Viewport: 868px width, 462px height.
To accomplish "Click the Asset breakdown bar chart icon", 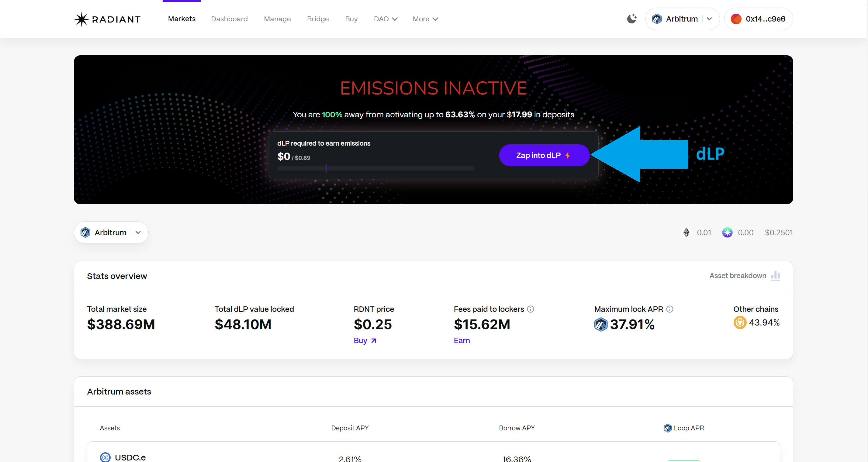I will (775, 275).
